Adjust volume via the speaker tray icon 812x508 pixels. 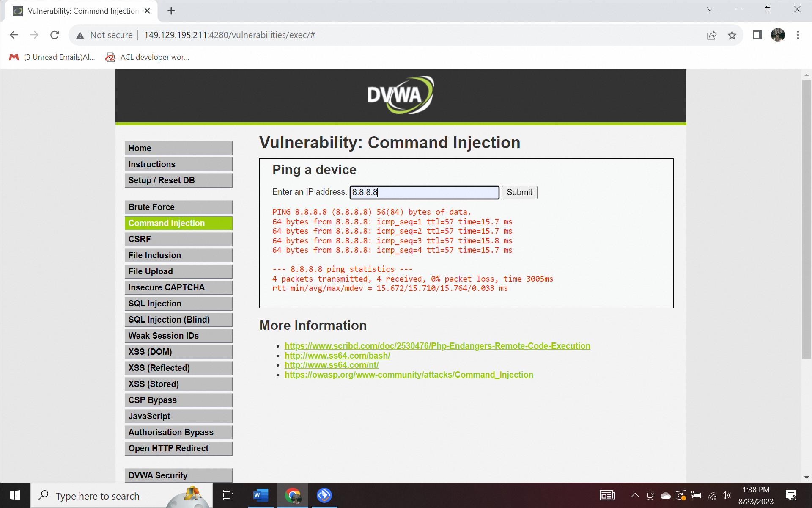pyautogui.click(x=726, y=495)
